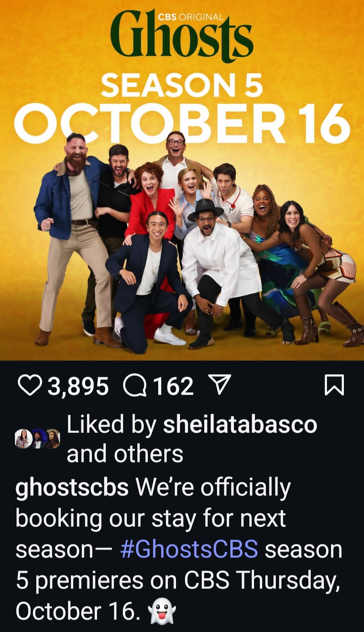Save the post with the bookmark icon

(334, 385)
